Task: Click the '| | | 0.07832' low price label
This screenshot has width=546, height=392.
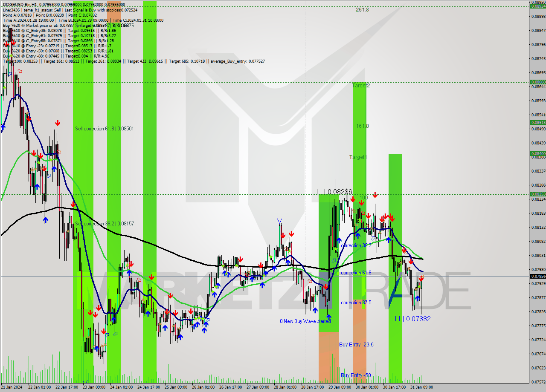Action: click(412, 319)
